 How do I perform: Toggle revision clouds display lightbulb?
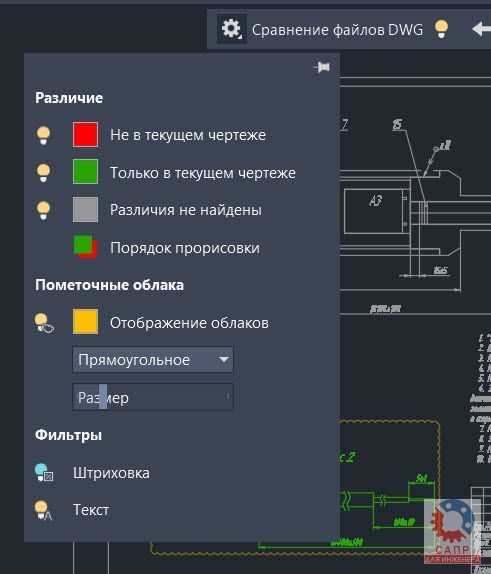coord(44,323)
